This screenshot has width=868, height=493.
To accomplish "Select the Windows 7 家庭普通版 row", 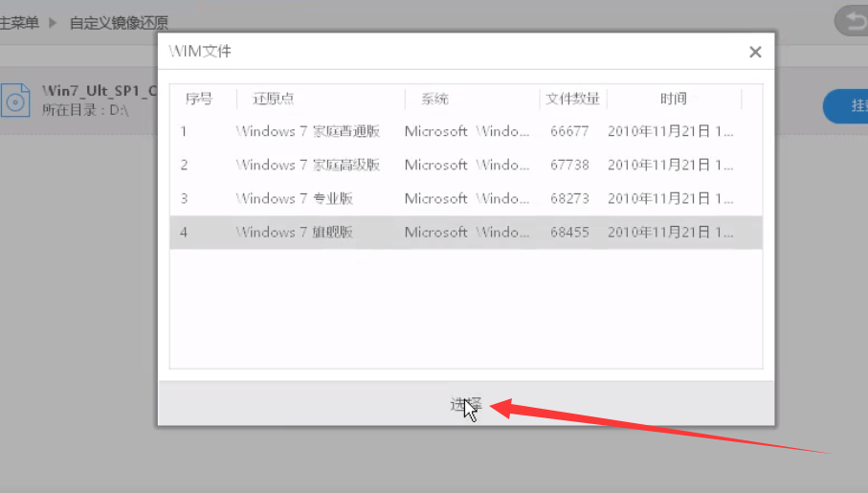I will point(307,131).
